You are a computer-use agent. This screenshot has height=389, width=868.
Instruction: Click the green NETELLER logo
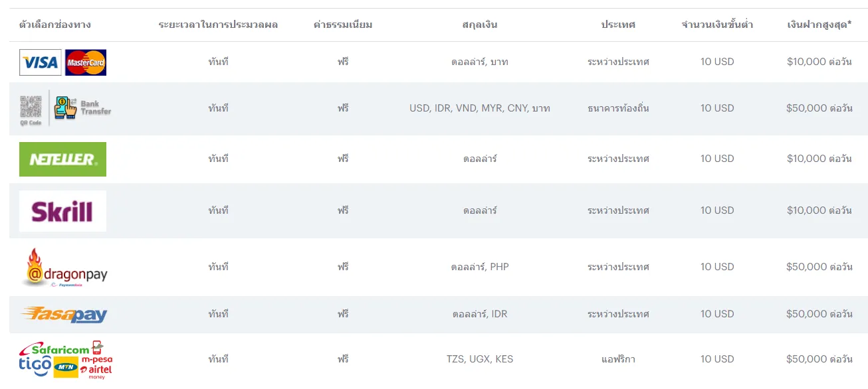62,159
